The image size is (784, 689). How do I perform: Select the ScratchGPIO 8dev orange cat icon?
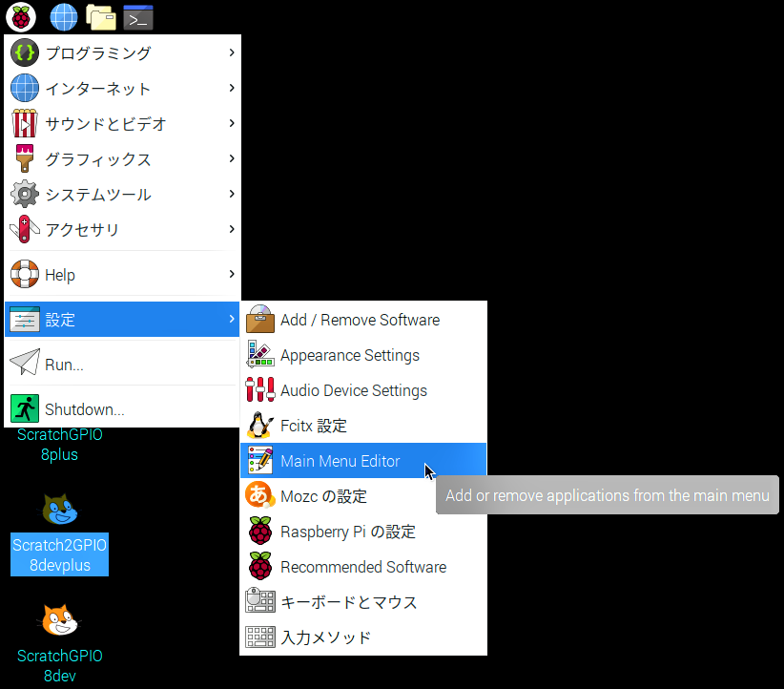(59, 620)
